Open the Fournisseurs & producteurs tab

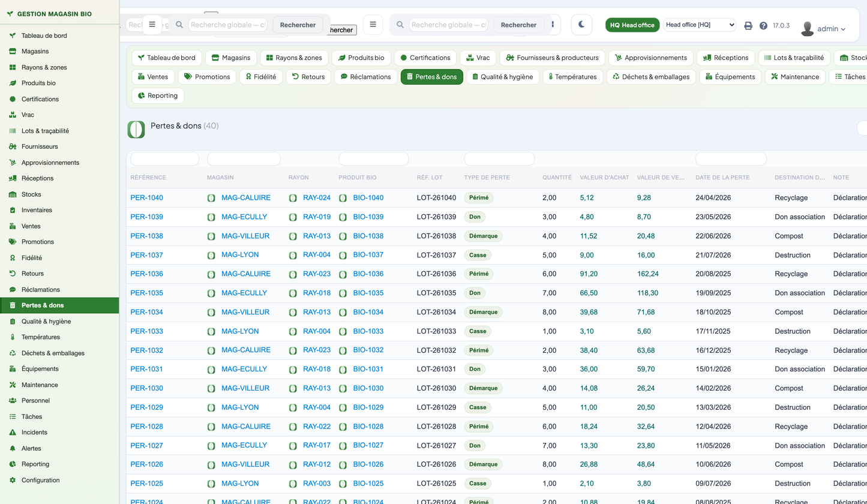point(553,58)
